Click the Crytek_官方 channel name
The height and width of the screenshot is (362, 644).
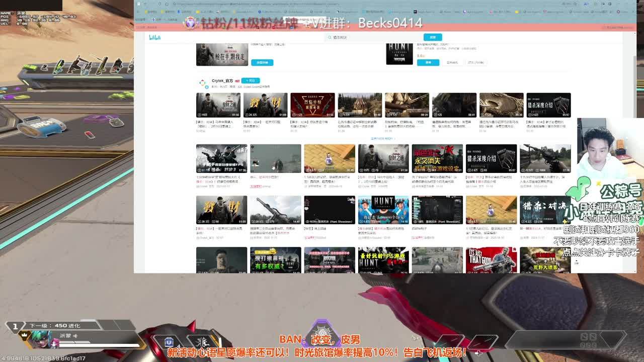[x=222, y=80]
